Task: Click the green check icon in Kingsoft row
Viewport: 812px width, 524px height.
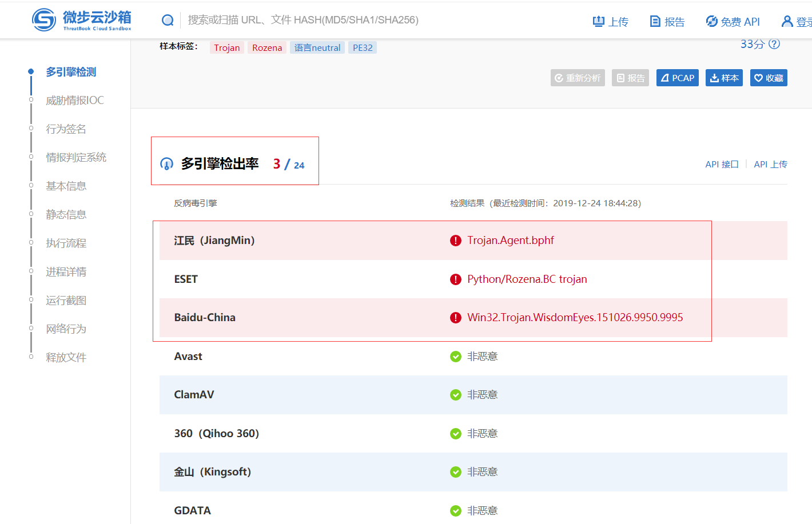Action: [456, 472]
